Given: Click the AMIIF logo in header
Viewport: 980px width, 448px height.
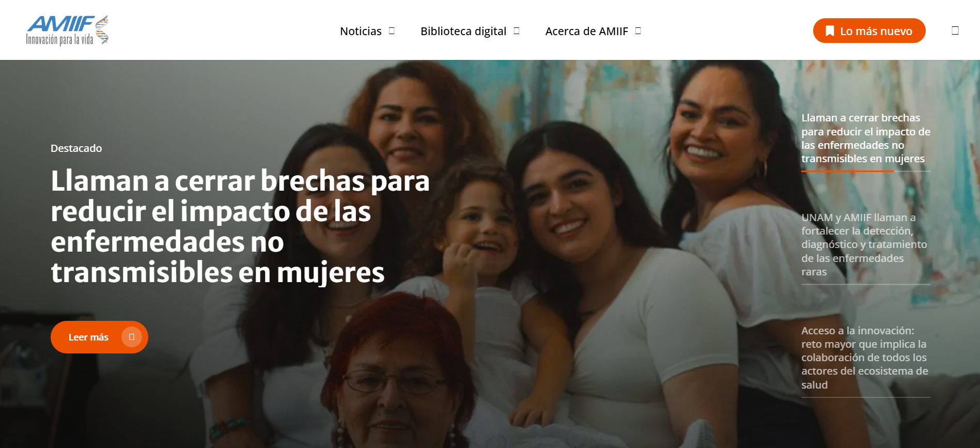Looking at the screenshot, I should 67,30.
